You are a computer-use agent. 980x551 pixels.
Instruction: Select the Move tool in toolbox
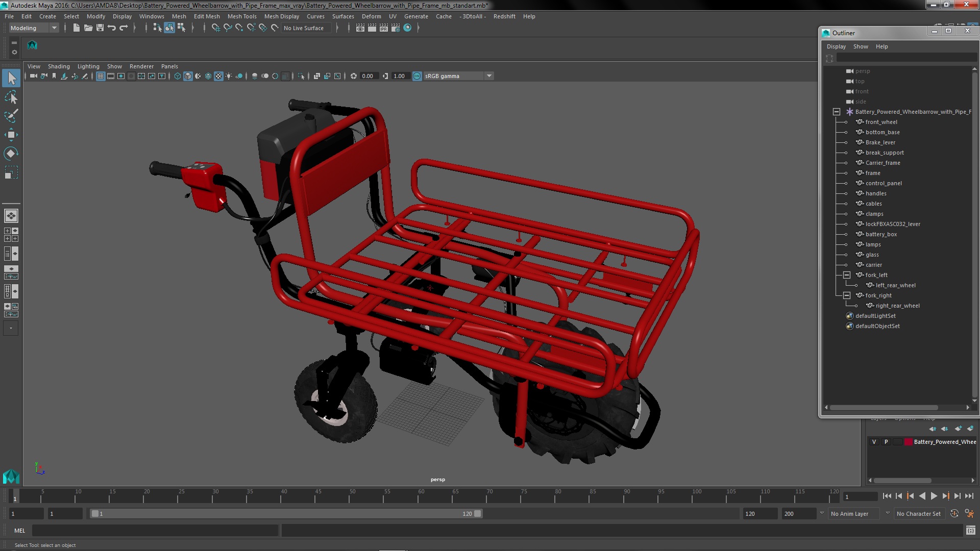click(11, 135)
